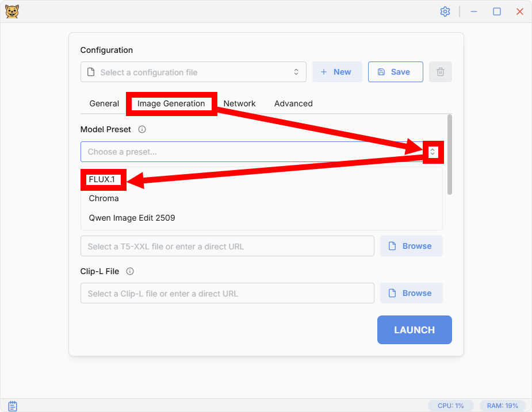This screenshot has width=532, height=412.
Task: Click the Clip-L file URL input field
Action: pyautogui.click(x=227, y=293)
